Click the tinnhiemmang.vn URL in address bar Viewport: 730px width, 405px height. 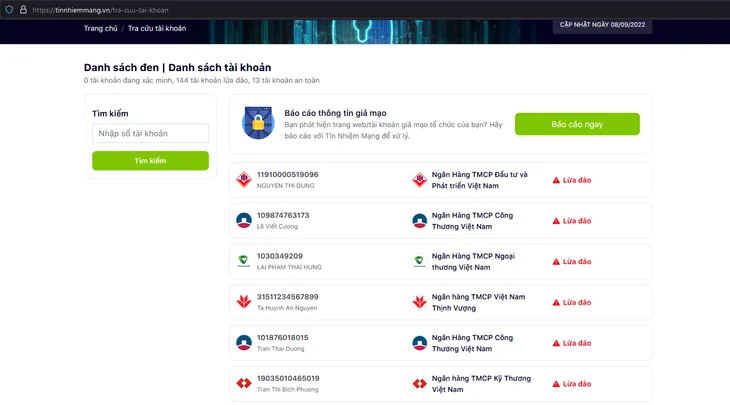(x=101, y=10)
